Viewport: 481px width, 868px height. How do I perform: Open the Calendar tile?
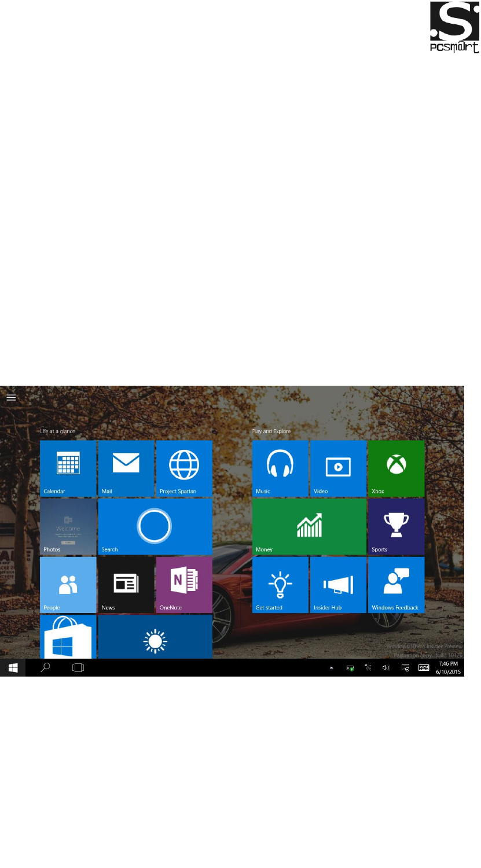68,468
